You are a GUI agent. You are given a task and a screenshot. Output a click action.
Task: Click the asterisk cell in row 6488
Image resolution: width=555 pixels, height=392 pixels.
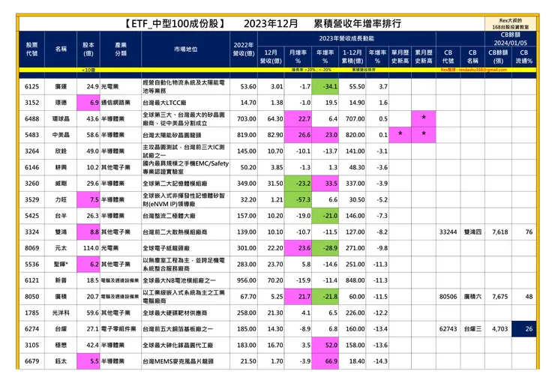(x=424, y=119)
